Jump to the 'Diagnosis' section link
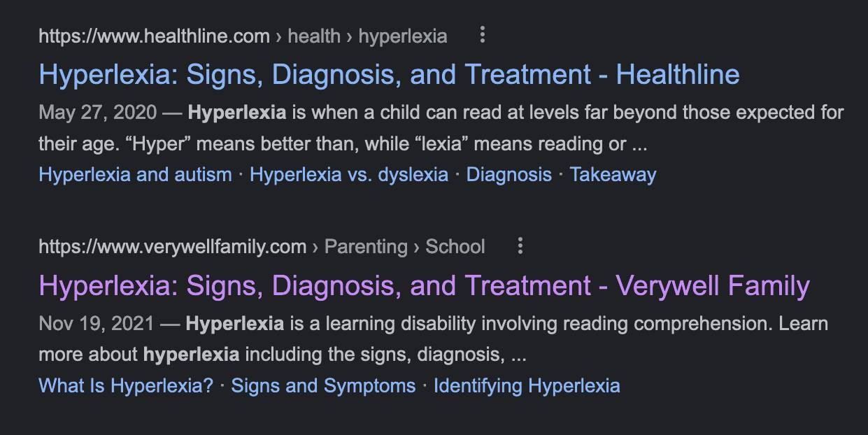868x435 pixels. pos(509,174)
